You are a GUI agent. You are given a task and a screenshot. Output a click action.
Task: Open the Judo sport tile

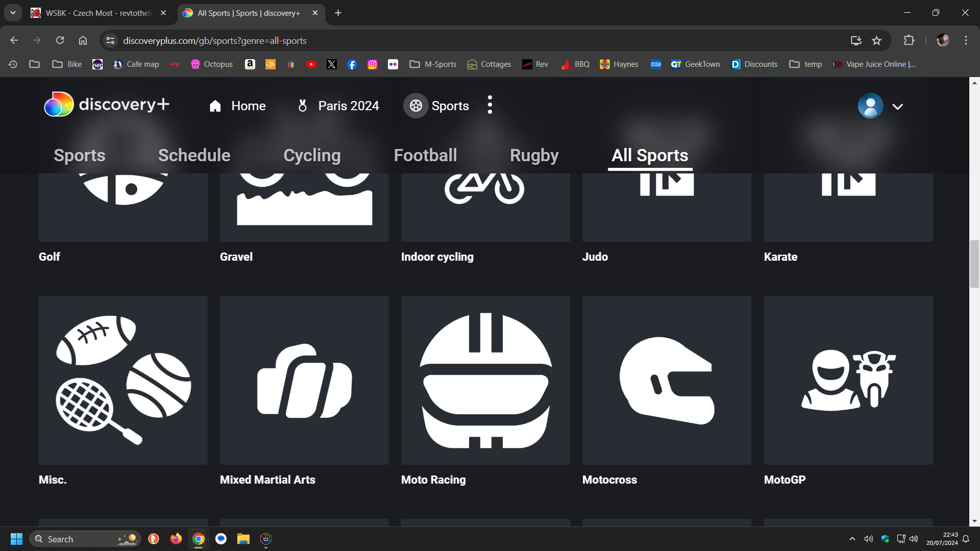[x=667, y=208]
